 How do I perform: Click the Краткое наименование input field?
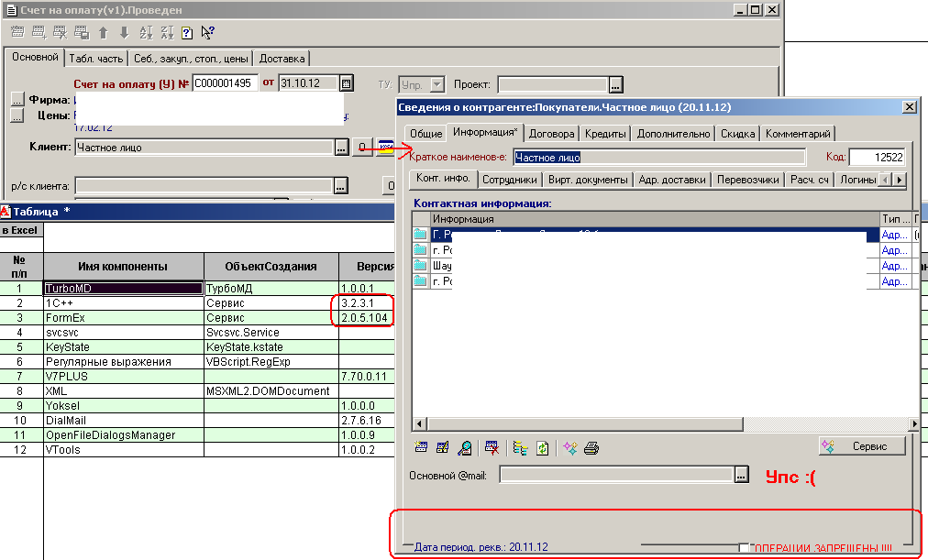[658, 158]
